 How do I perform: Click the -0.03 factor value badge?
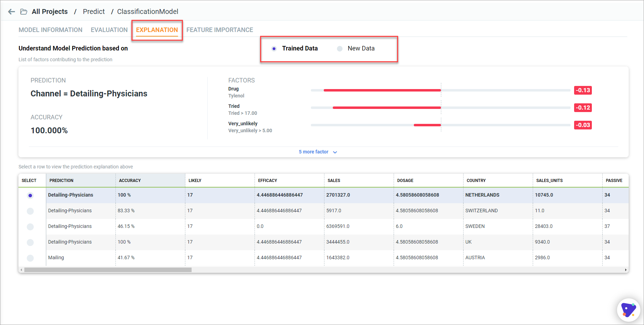click(583, 125)
